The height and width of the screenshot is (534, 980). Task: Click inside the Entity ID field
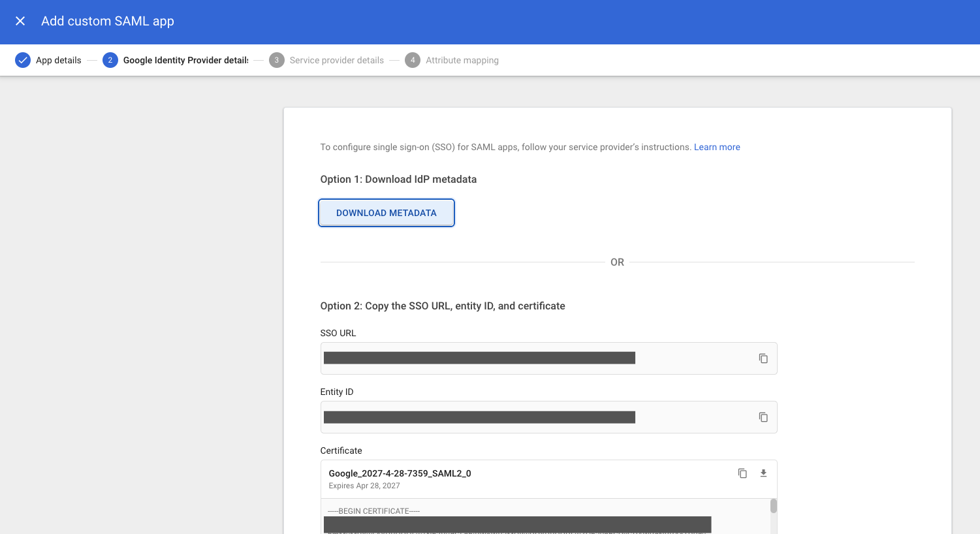click(x=479, y=417)
